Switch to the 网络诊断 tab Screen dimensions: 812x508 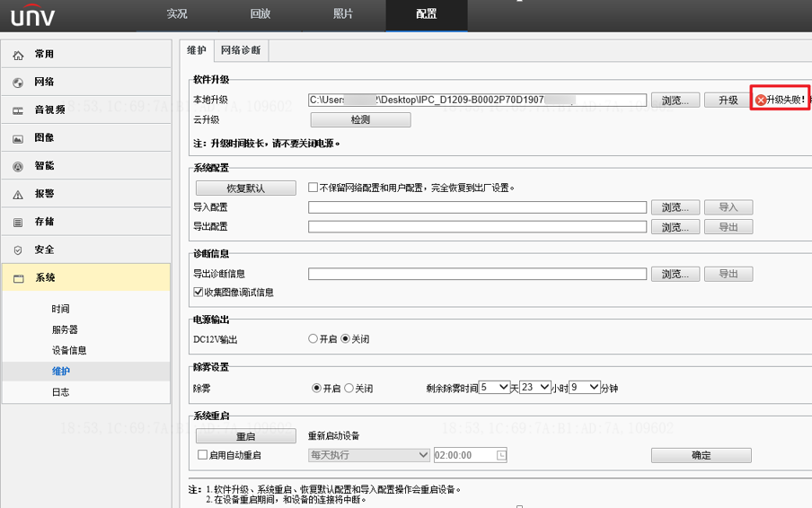click(x=241, y=50)
